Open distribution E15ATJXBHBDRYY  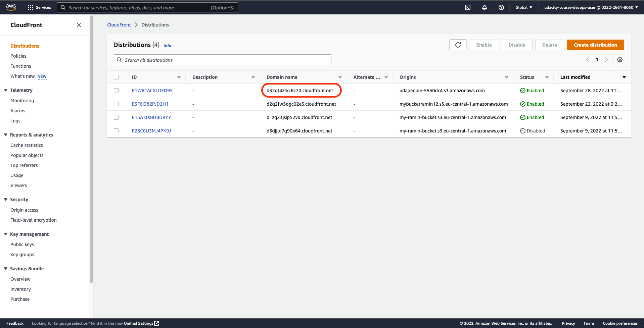[151, 117]
